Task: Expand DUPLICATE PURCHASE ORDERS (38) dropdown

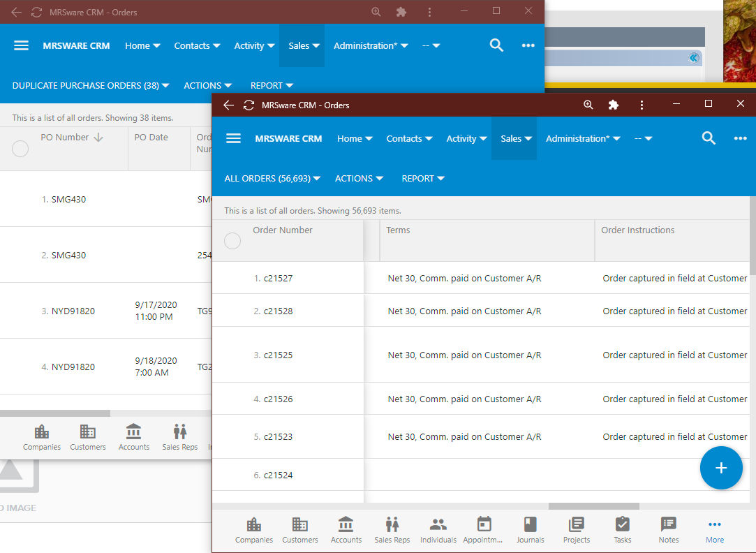Action: (91, 85)
